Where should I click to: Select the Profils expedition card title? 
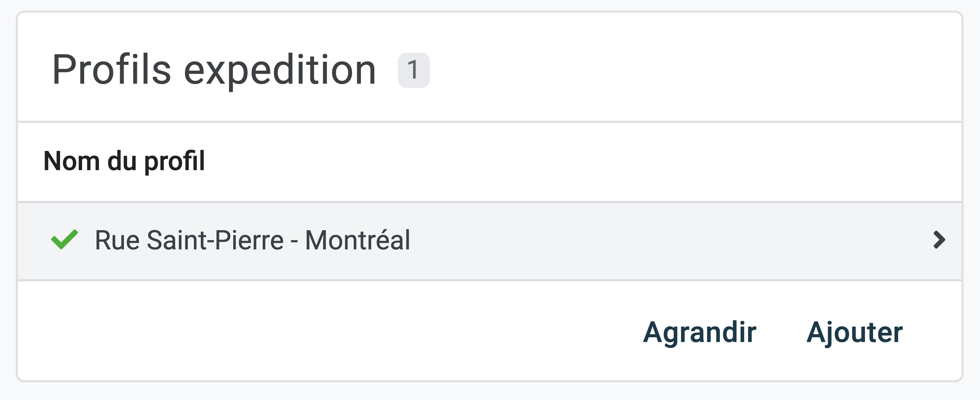tap(214, 70)
